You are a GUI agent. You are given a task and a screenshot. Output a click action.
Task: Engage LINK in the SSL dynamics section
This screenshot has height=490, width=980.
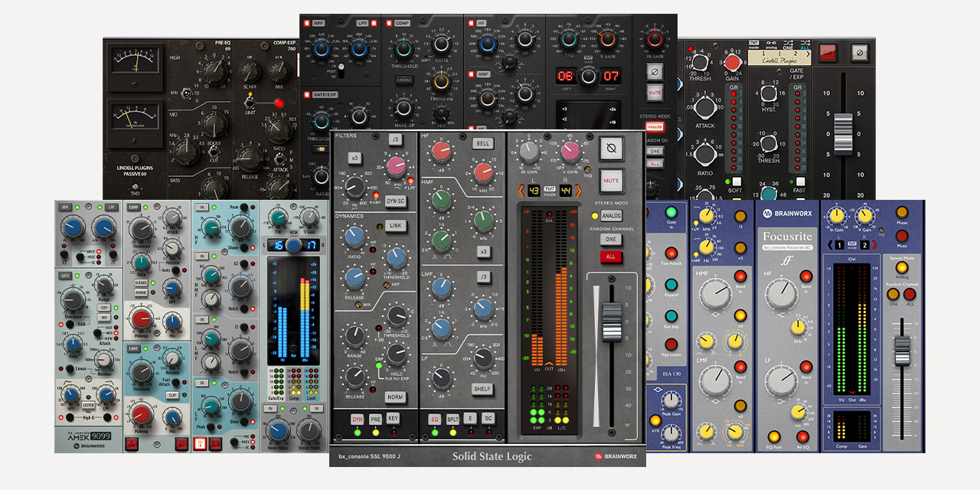(395, 225)
